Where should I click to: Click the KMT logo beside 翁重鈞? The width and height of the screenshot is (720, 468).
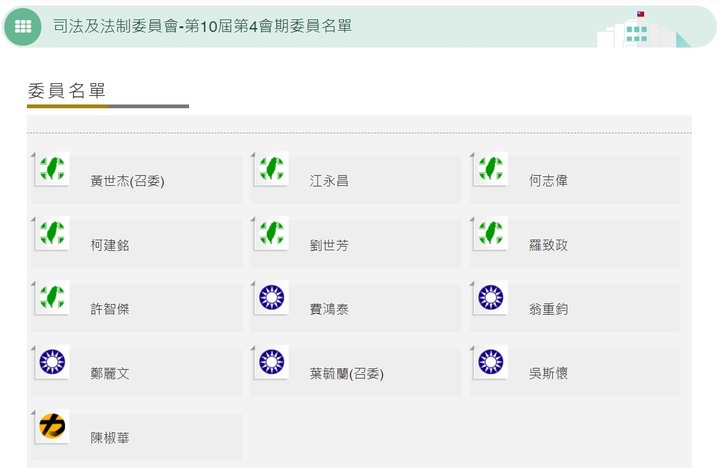(490, 297)
